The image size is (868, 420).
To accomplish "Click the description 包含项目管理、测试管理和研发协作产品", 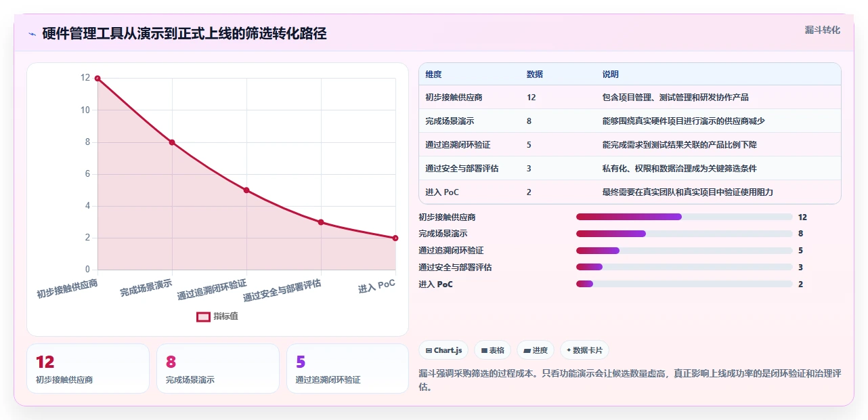I will (x=675, y=98).
